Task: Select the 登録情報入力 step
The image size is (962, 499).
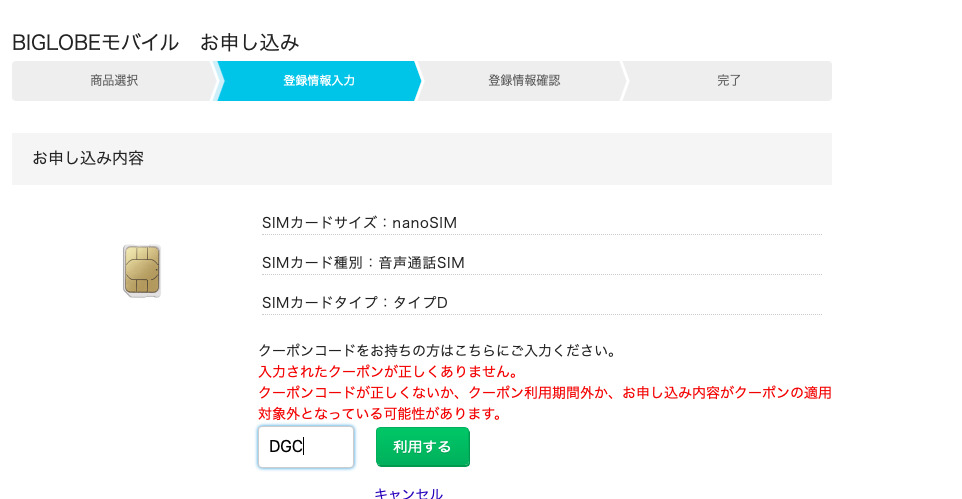Action: click(x=318, y=81)
